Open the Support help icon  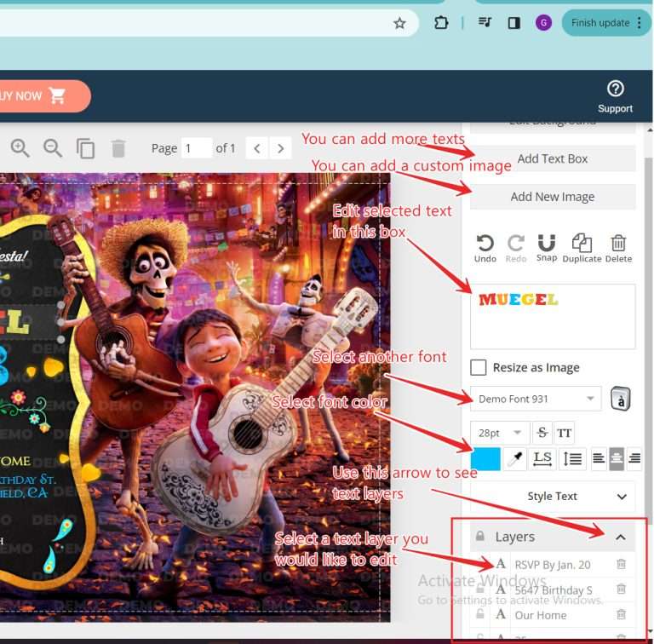[x=615, y=97]
